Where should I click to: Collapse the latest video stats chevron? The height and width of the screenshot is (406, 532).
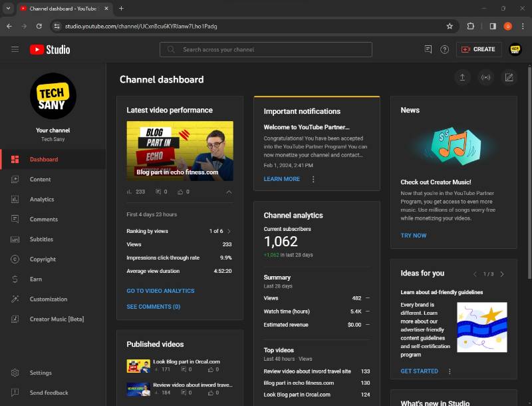pos(229,192)
